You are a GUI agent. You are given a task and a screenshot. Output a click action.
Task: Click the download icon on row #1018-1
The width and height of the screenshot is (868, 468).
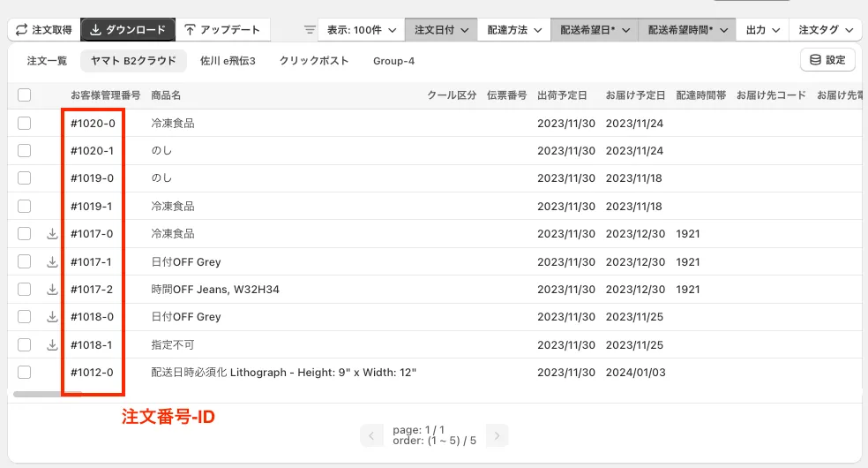[52, 344]
